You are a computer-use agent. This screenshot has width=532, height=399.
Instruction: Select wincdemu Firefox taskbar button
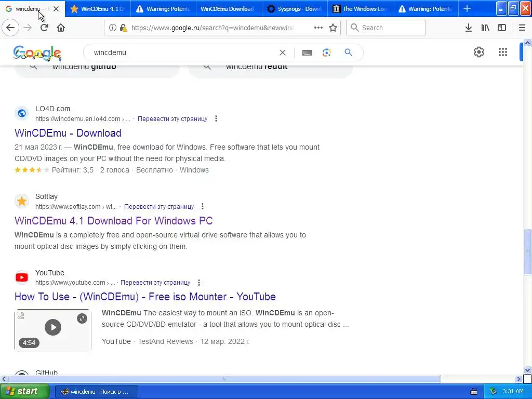pyautogui.click(x=96, y=392)
